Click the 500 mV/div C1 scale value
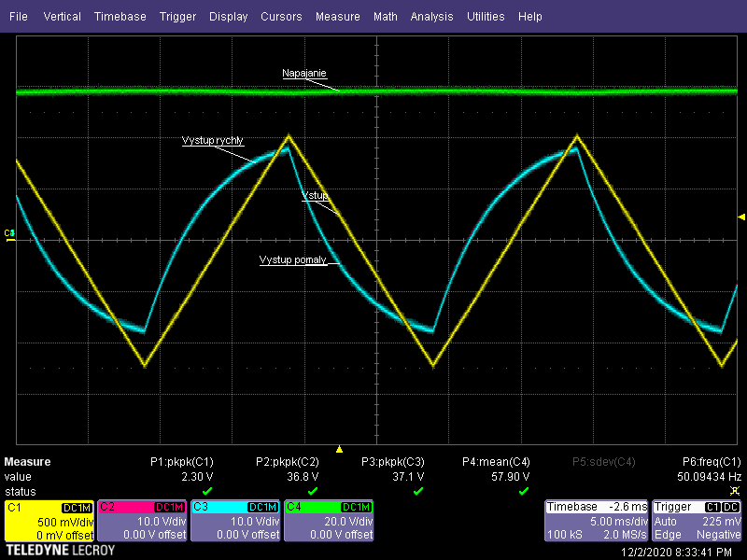The image size is (747, 560). click(x=65, y=523)
